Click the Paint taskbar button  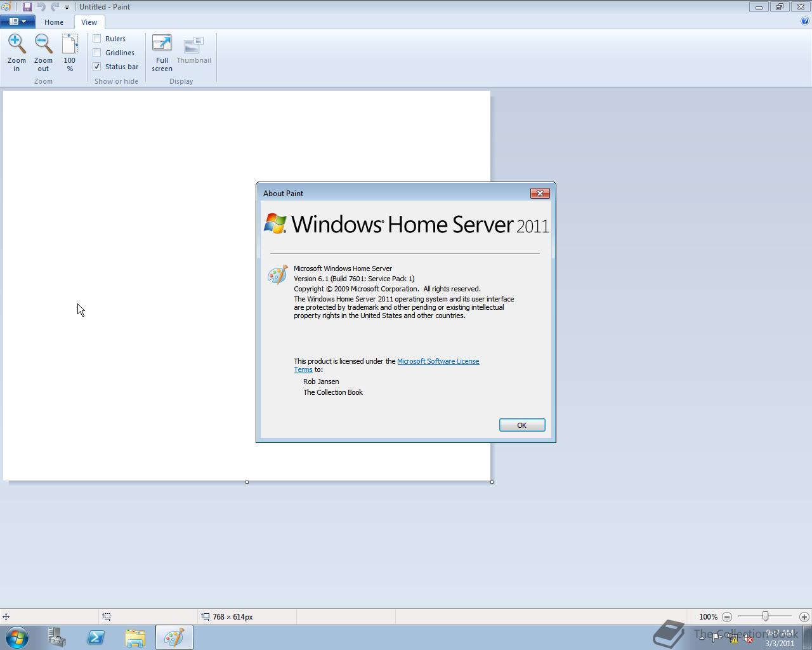174,637
